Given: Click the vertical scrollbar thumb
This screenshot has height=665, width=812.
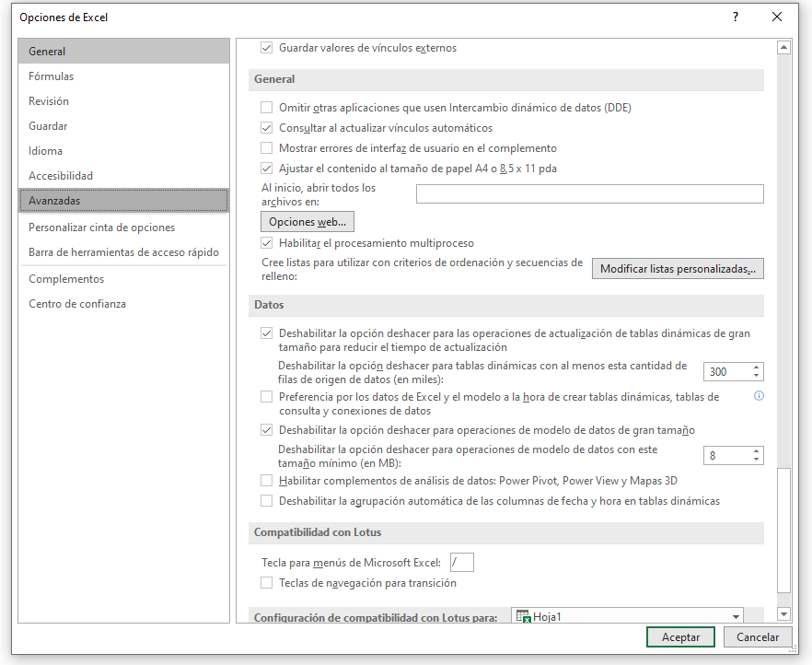Looking at the screenshot, I should click(x=784, y=531).
